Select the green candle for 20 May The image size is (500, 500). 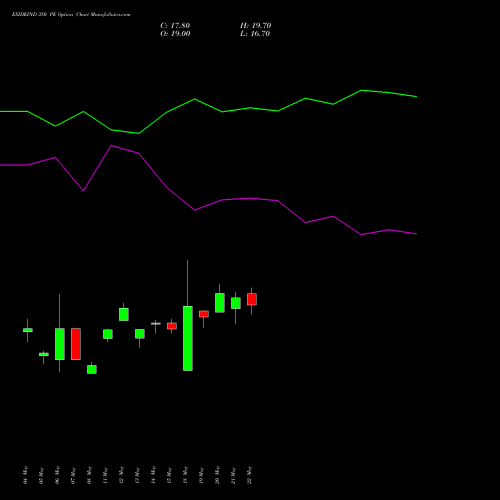(220, 303)
